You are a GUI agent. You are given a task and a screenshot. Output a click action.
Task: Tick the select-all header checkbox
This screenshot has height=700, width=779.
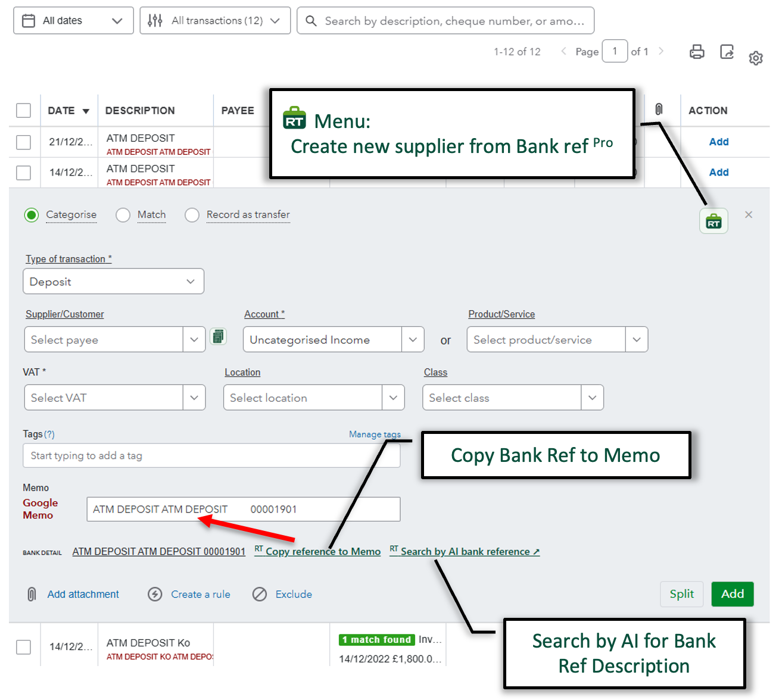click(x=23, y=111)
